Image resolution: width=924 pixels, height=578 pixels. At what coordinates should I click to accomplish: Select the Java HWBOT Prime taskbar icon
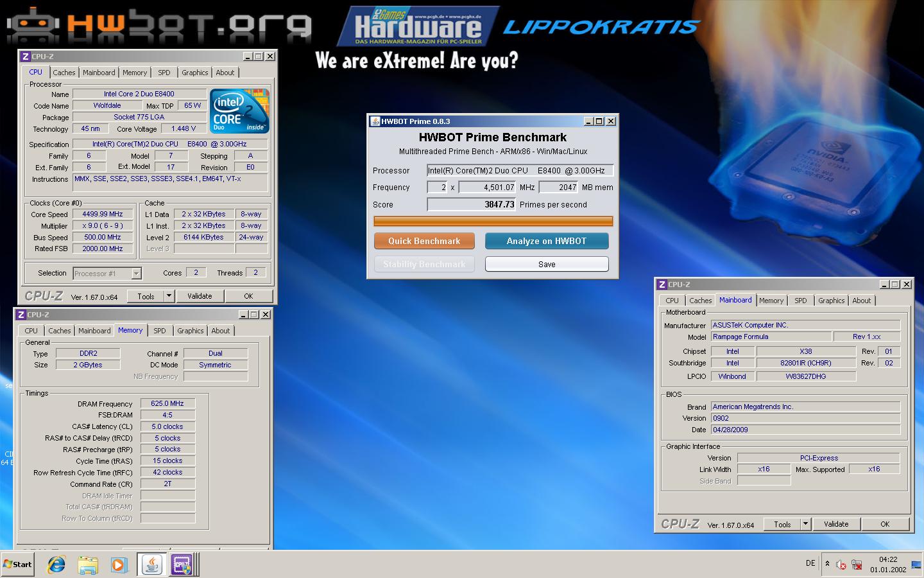(x=152, y=565)
